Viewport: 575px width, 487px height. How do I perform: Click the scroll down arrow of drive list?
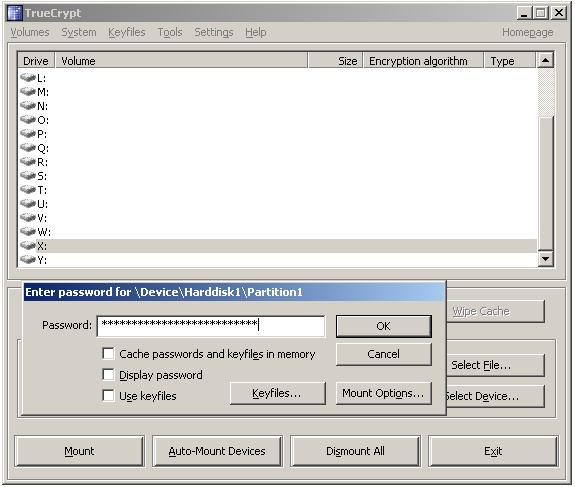click(x=546, y=259)
